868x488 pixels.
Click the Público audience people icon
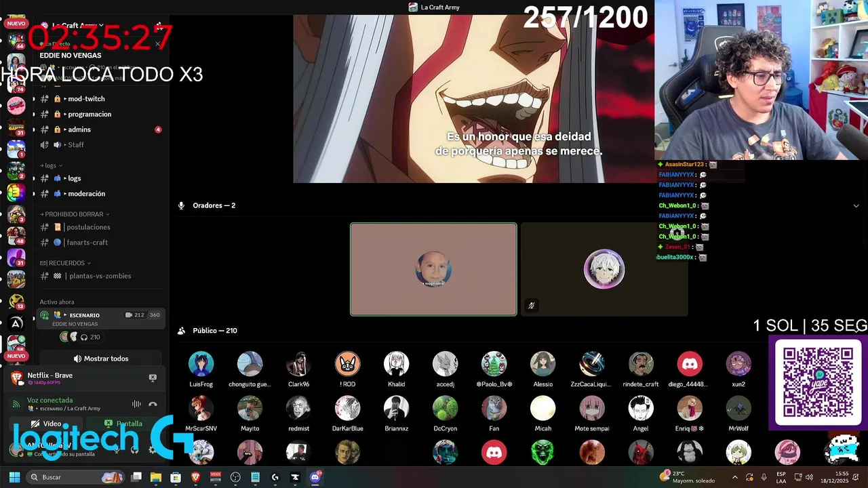tap(181, 331)
